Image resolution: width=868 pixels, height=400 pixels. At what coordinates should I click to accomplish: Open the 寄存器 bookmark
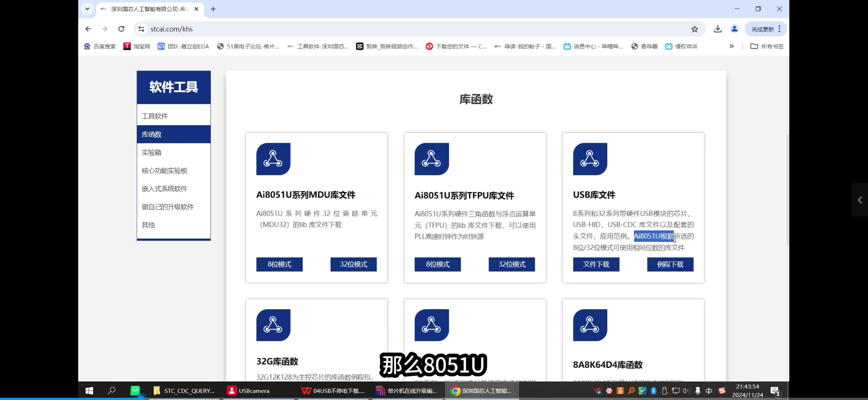pyautogui.click(x=644, y=46)
